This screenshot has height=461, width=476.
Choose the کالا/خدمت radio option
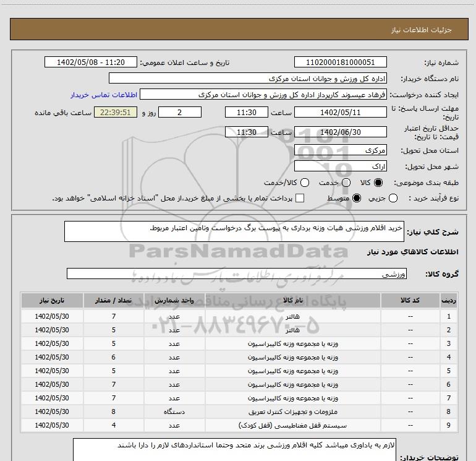coord(305,183)
